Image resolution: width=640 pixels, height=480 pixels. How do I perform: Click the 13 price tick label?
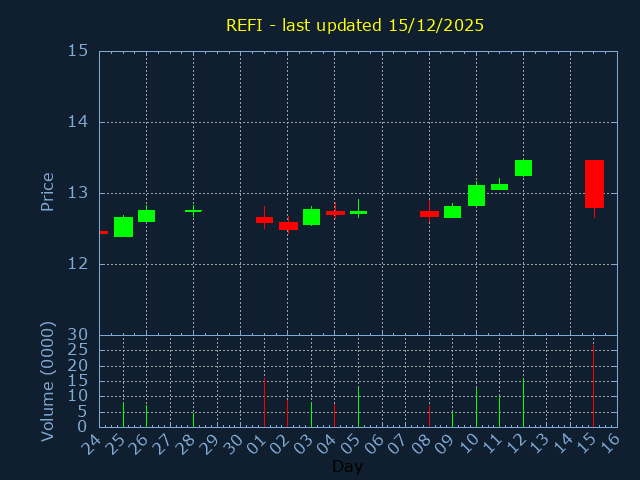point(77,193)
